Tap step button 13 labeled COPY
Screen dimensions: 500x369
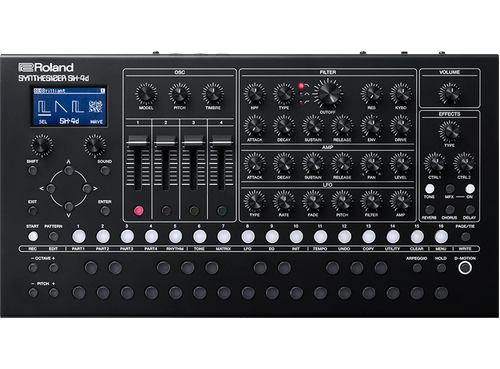click(x=369, y=236)
